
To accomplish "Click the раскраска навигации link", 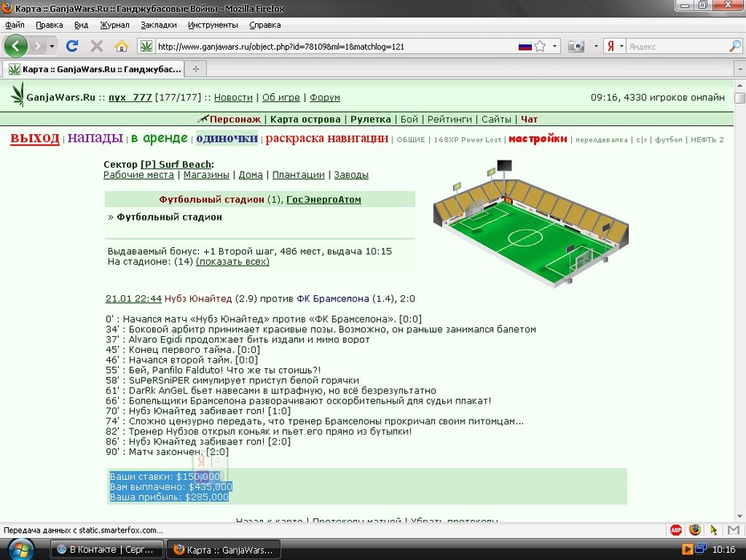I will coord(326,138).
